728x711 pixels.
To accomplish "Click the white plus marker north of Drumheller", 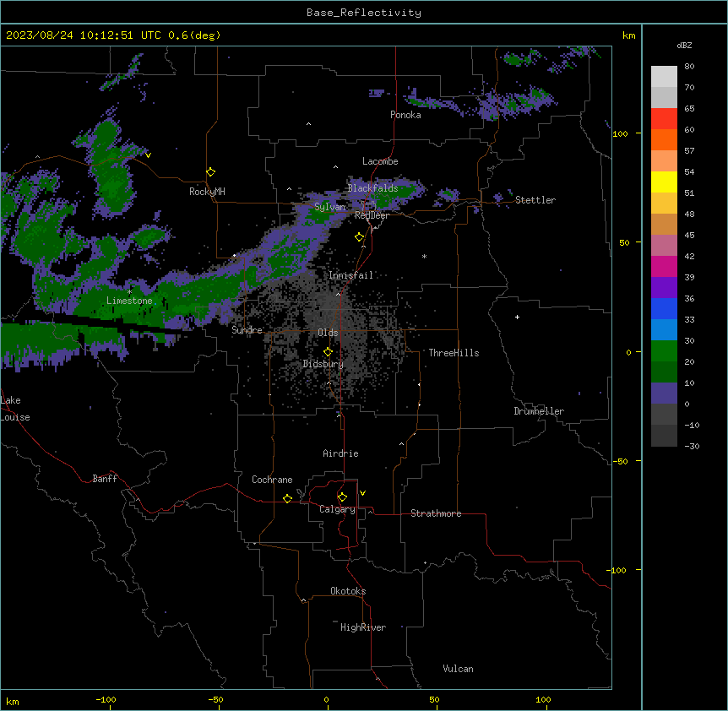I will (517, 317).
